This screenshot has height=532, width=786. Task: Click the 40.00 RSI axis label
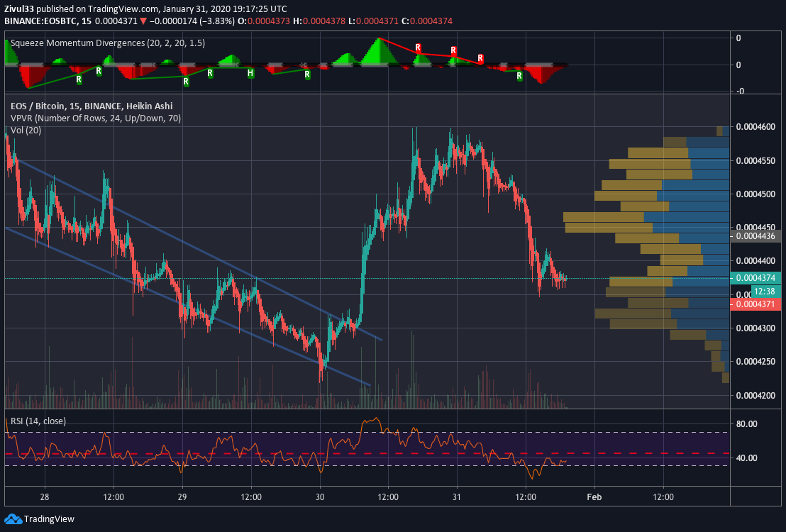point(746,458)
